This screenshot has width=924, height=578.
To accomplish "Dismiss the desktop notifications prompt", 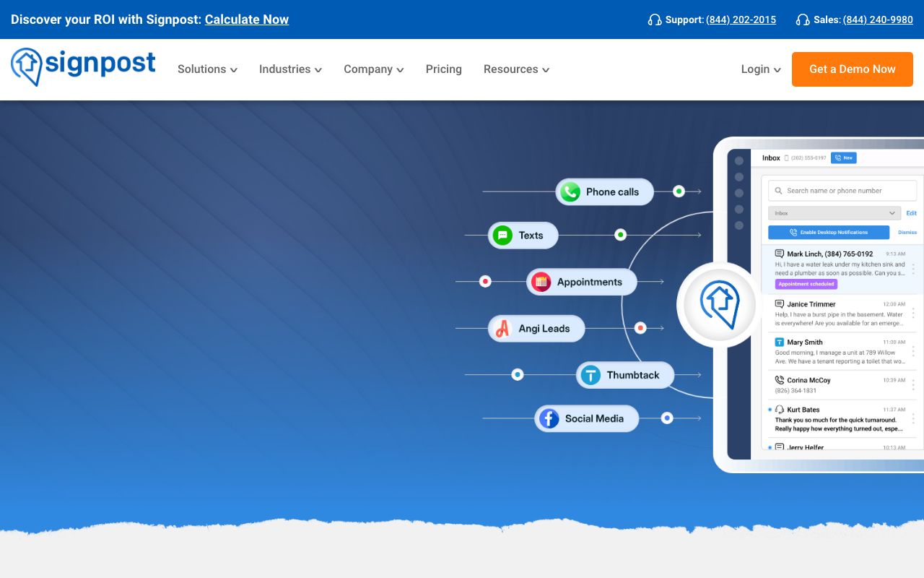I will coord(907,233).
